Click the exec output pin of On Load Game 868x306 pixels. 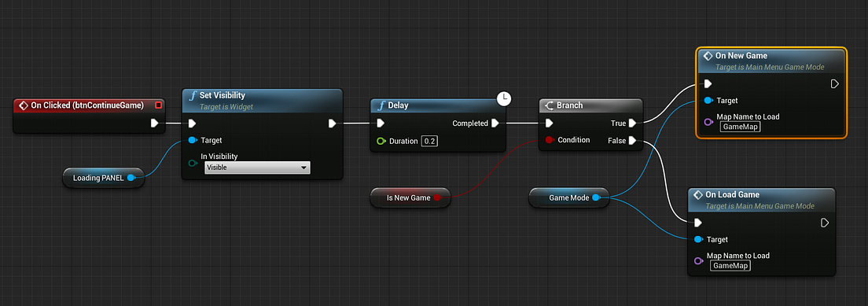825,223
